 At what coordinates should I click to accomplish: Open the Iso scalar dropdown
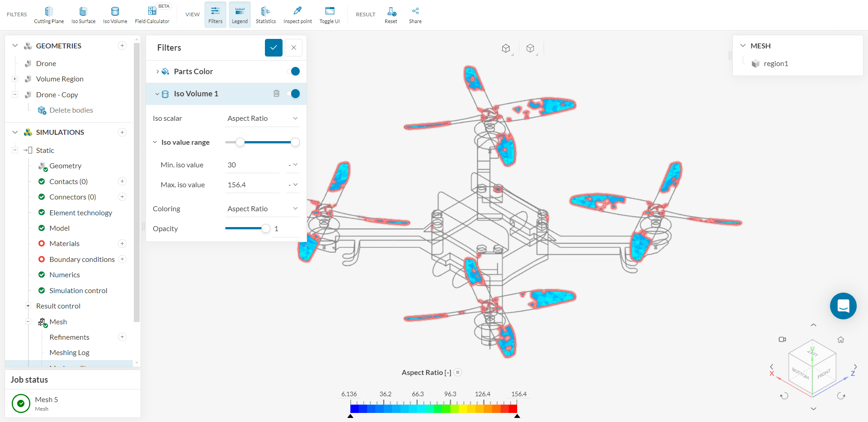tap(262, 119)
